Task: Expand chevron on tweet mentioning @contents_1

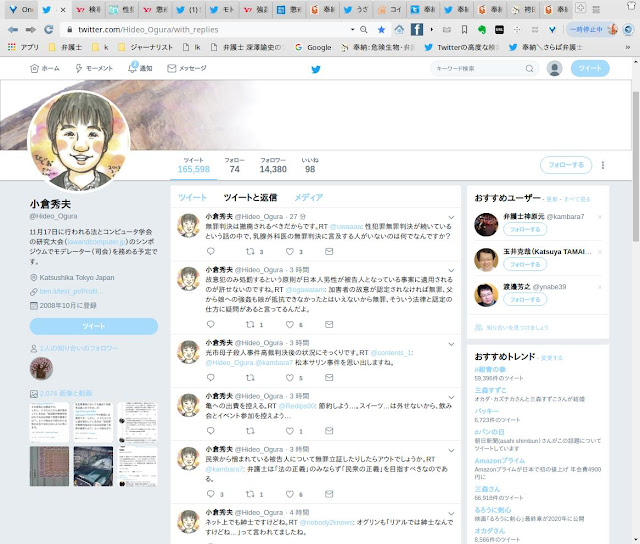Action: [451, 344]
